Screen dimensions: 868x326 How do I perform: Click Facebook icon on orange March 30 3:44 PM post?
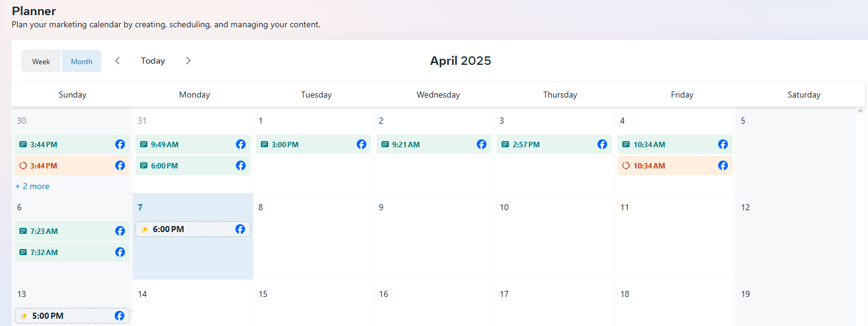pos(120,165)
